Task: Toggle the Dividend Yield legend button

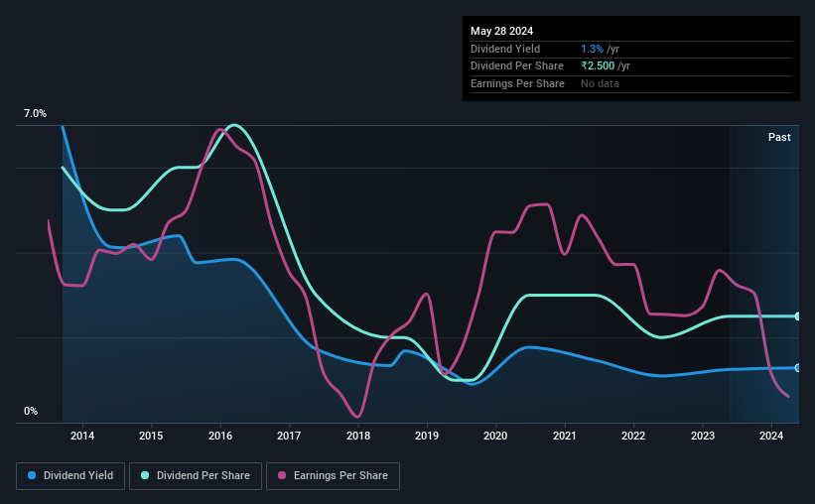Action: click(x=70, y=476)
